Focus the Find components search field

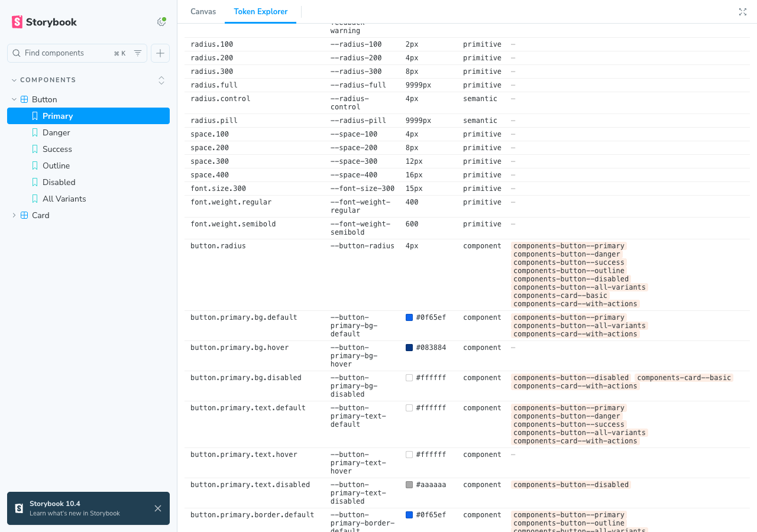[x=77, y=53]
